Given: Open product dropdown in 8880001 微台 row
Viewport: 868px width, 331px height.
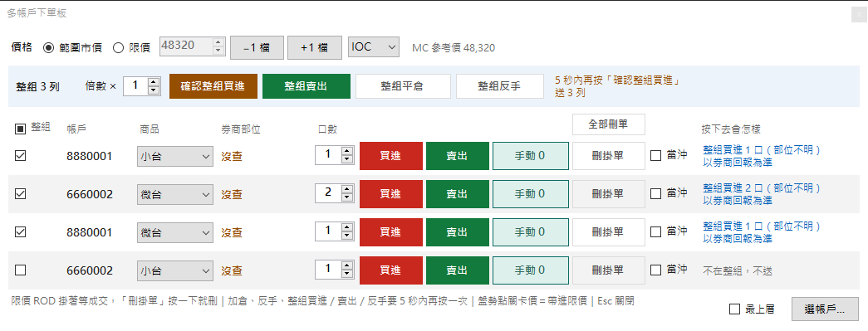Looking at the screenshot, I should pos(175,232).
